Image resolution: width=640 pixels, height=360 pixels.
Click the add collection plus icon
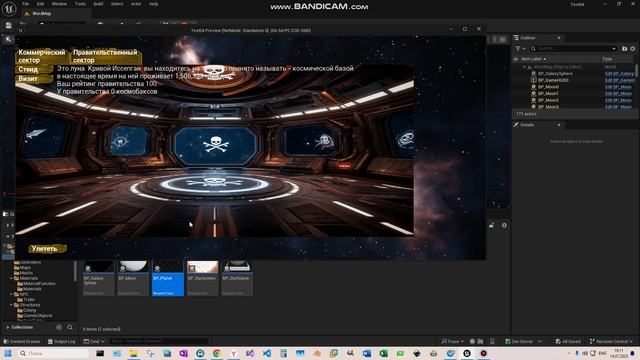click(x=59, y=327)
